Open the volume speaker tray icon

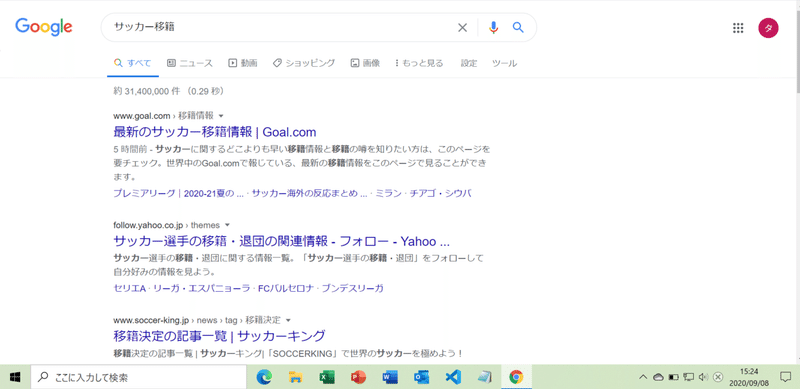(x=703, y=377)
